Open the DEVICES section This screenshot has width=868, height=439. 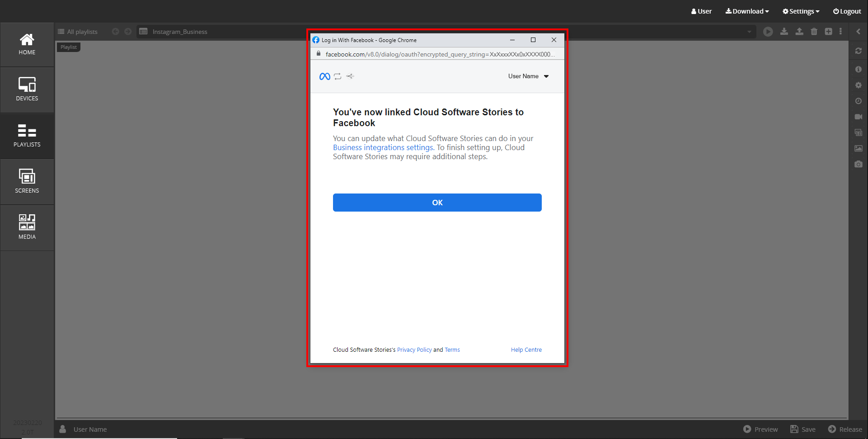pos(27,90)
